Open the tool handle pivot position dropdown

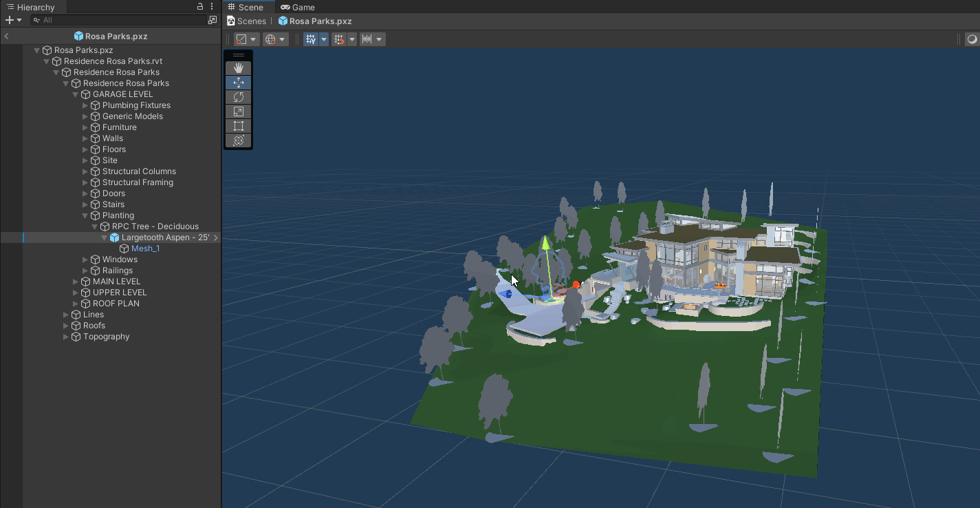246,39
